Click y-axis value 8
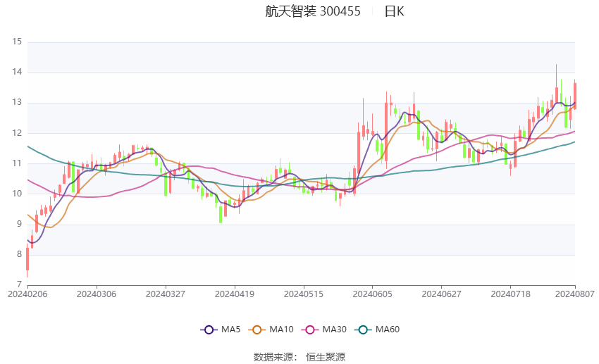 pos(20,254)
